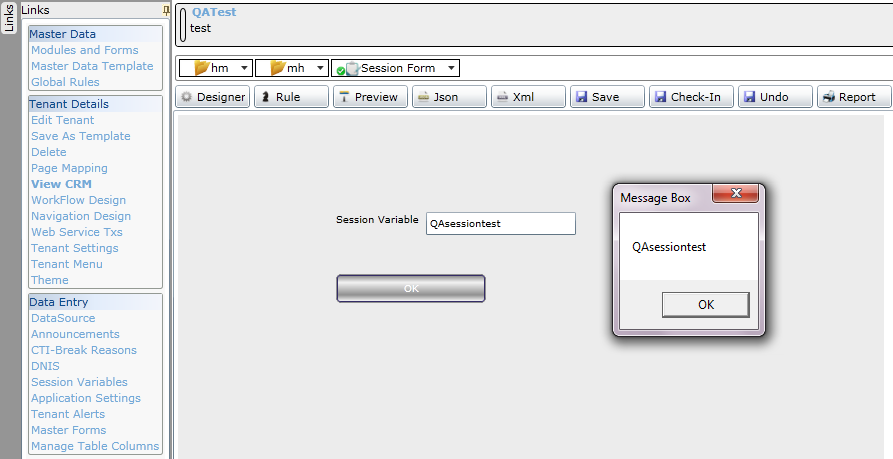Click the Check-In disk icon
Viewport: 893px width, 459px height.
[661, 97]
